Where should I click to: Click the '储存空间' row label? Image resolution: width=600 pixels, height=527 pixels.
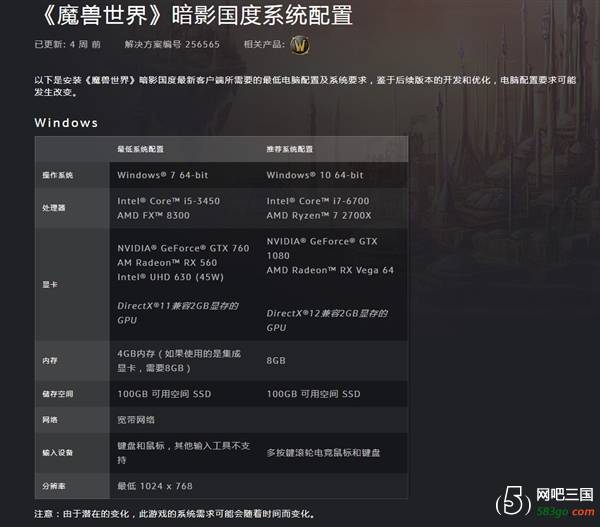pyautogui.click(x=57, y=394)
